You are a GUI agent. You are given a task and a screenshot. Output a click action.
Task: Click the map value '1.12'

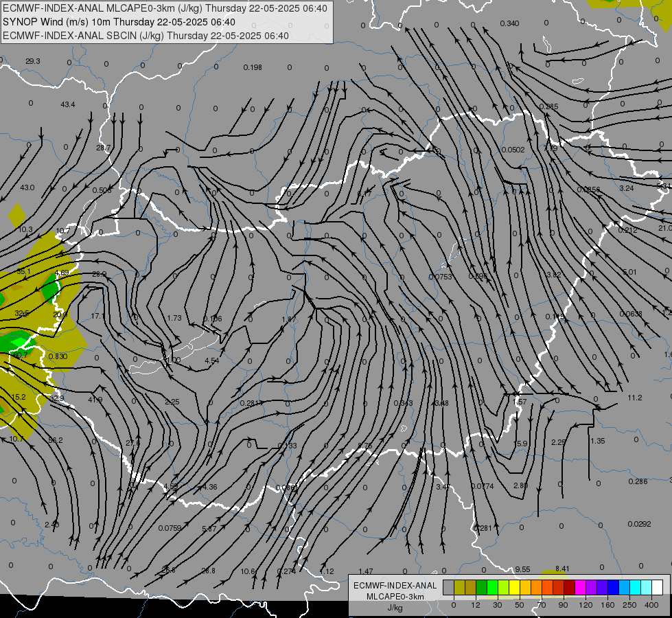pyautogui.click(x=327, y=571)
